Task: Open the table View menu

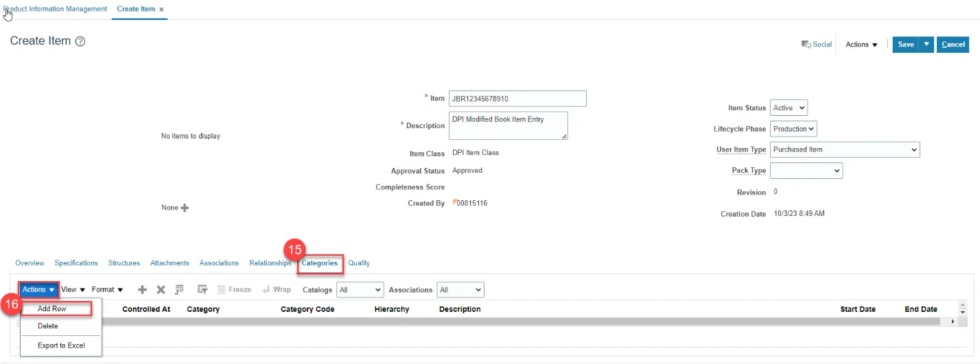Action: pyautogui.click(x=73, y=290)
